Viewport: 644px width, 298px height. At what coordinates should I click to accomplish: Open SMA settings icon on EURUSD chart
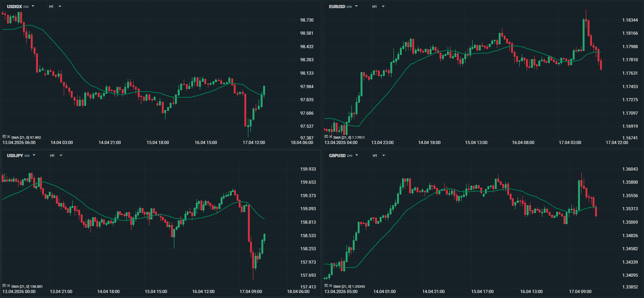pyautogui.click(x=326, y=137)
